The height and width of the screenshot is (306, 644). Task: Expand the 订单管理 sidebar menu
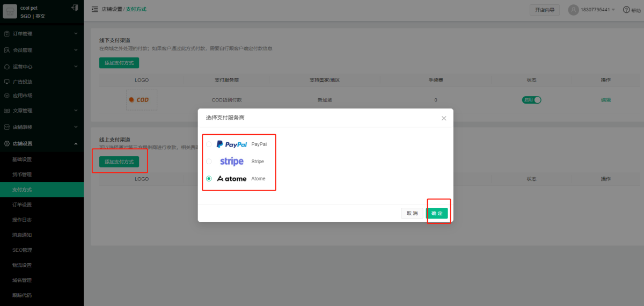tap(42, 34)
